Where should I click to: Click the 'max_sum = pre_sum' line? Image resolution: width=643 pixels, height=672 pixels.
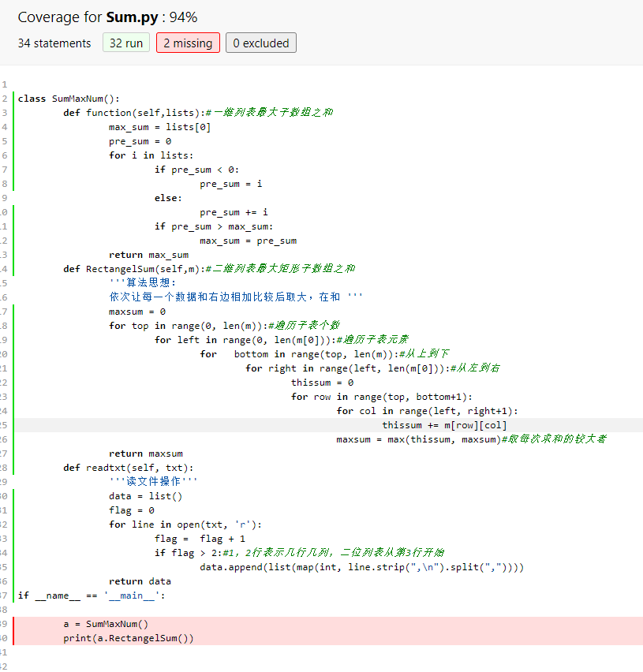pyautogui.click(x=249, y=241)
